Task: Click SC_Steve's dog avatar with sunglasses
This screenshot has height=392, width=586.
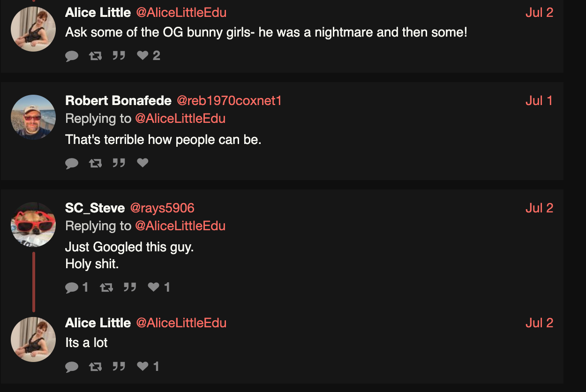Action: click(33, 225)
